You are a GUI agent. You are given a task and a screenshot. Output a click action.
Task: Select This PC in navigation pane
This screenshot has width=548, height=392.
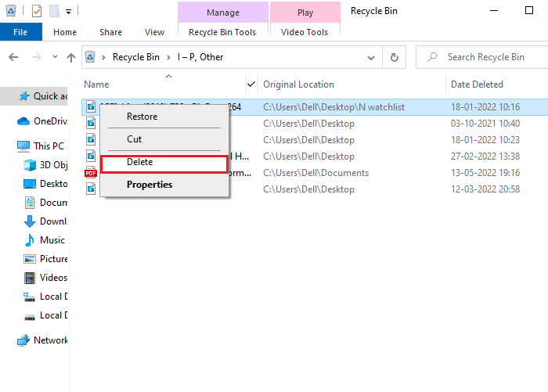[41, 146]
